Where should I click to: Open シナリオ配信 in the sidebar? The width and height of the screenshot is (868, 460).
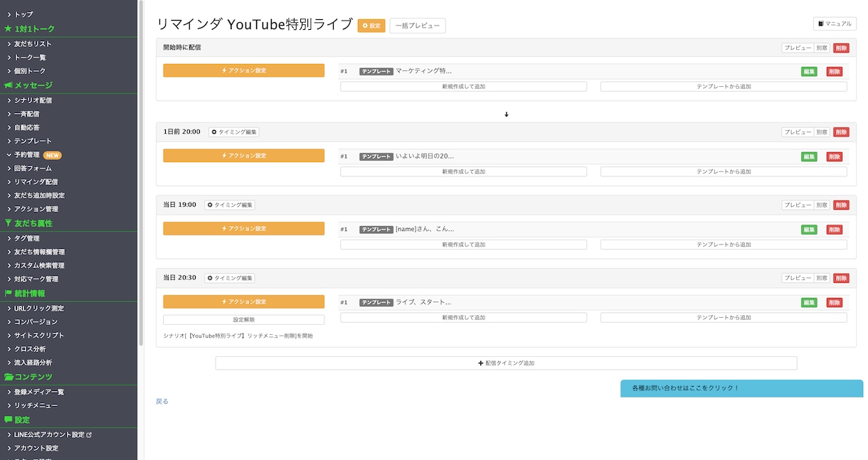[x=33, y=100]
